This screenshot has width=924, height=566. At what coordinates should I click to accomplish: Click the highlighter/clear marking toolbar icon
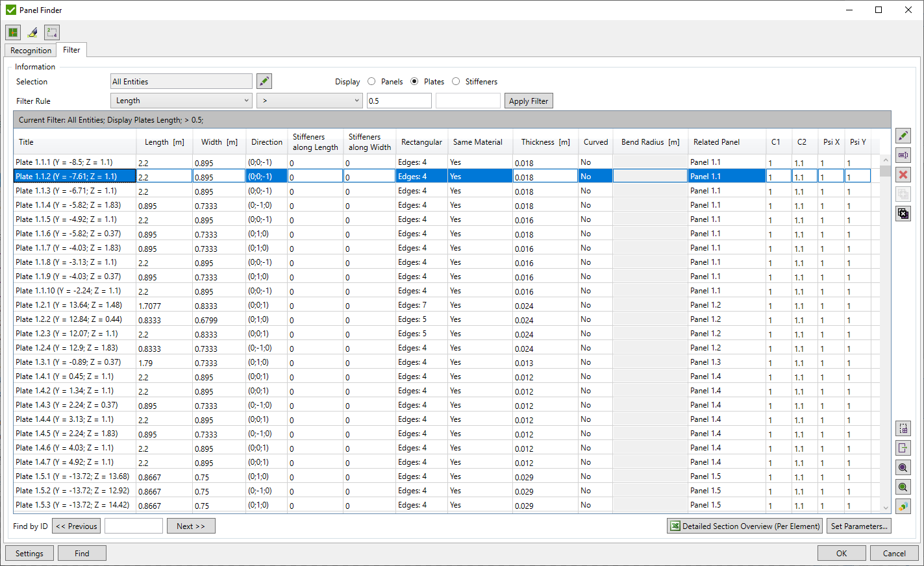[x=32, y=32]
